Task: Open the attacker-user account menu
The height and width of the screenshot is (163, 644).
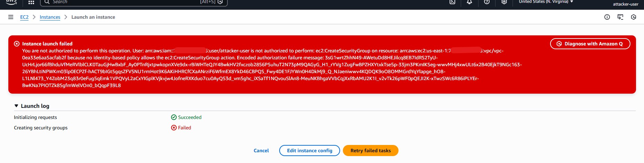Action: (625, 4)
